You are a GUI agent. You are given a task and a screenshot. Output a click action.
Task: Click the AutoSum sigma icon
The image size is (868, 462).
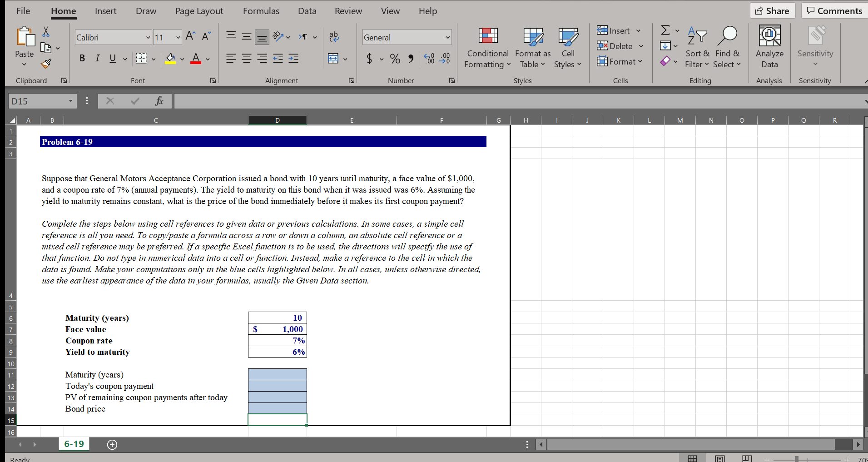pyautogui.click(x=665, y=30)
